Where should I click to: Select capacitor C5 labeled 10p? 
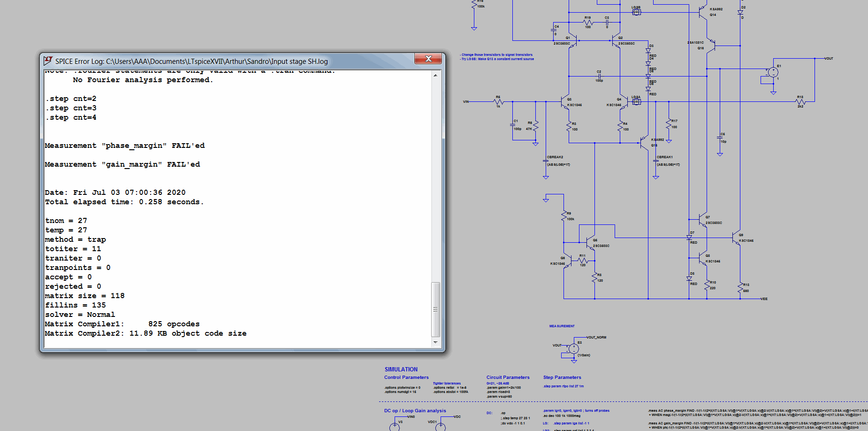(x=720, y=137)
